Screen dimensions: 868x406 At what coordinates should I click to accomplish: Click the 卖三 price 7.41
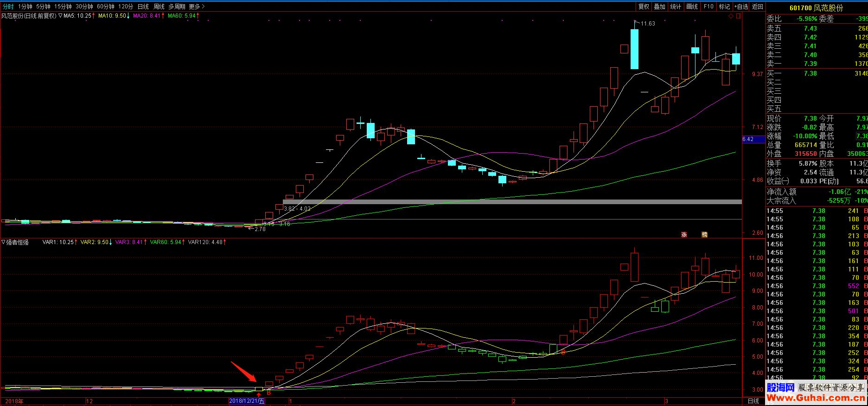[811, 46]
